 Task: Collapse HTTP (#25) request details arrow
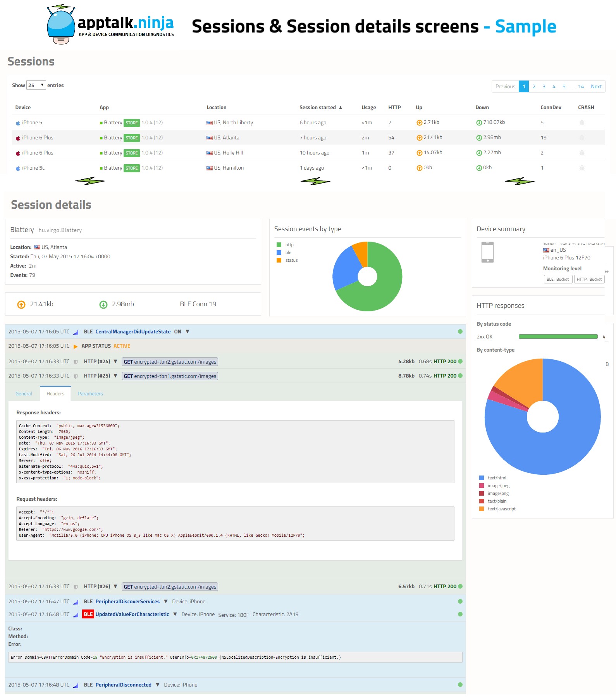[x=115, y=376]
